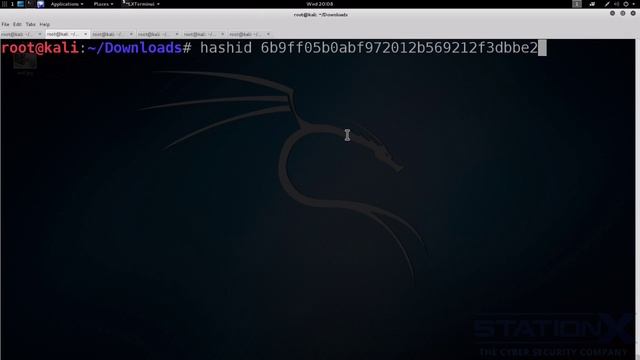The height and width of the screenshot is (360, 640).
Task: Click the hashid command word in terminal
Action: (x=226, y=48)
